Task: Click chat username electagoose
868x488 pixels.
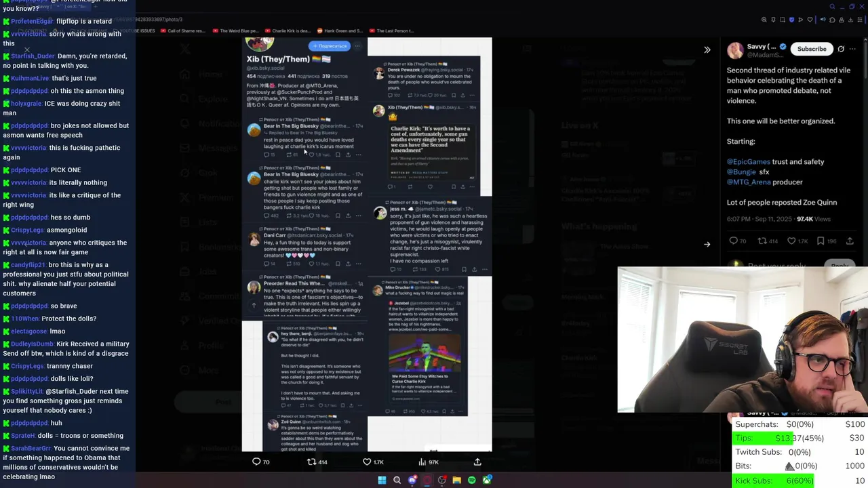Action: pyautogui.click(x=29, y=331)
